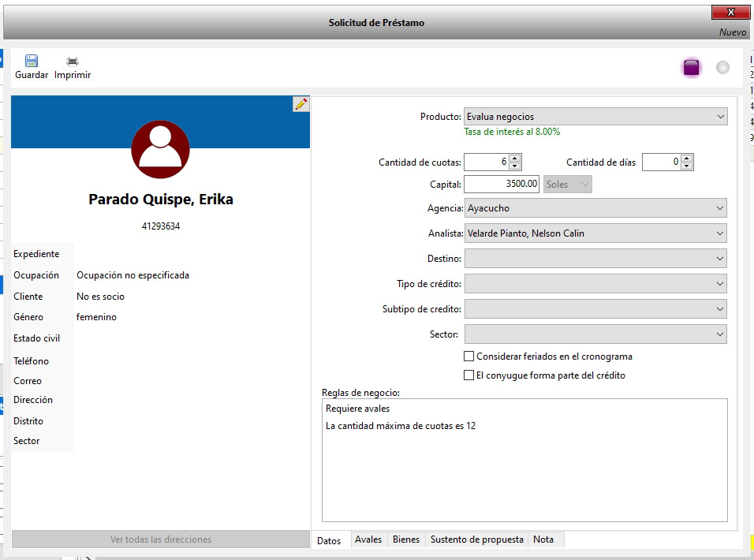Click the purple status indicator icon
Viewport: 754px width, 560px height.
click(692, 68)
